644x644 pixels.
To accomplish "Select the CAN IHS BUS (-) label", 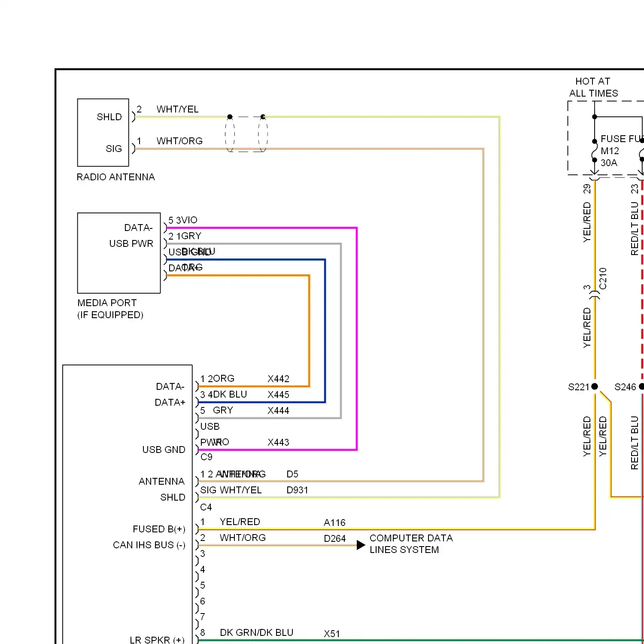I will coord(149,545).
